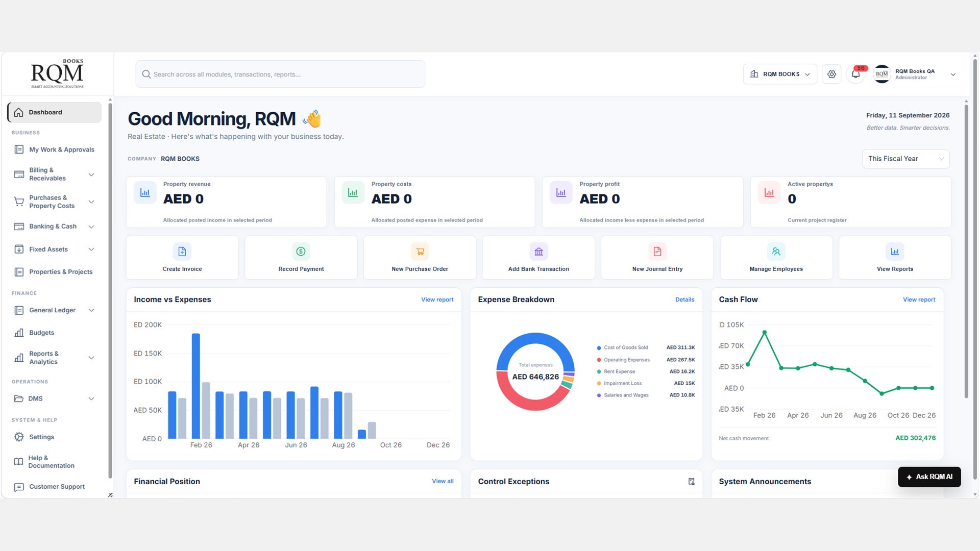
Task: Open Help & Documentation
Action: pyautogui.click(x=54, y=462)
